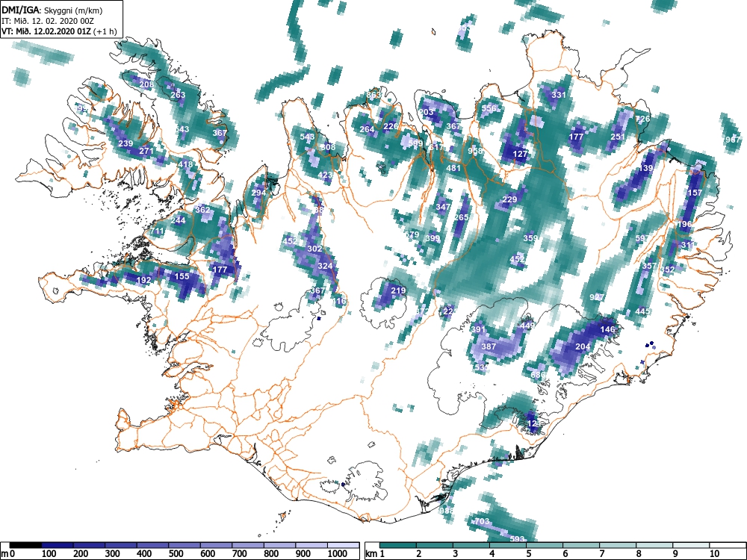747x560 pixels.
Task: Select the visibility value 418
Action: pyautogui.click(x=185, y=164)
